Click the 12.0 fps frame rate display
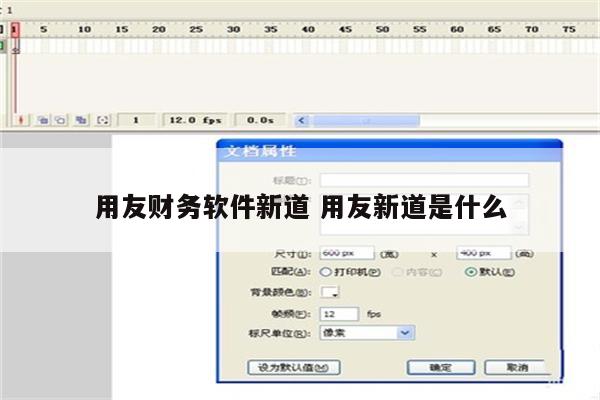The width and height of the screenshot is (600, 400). pos(195,120)
